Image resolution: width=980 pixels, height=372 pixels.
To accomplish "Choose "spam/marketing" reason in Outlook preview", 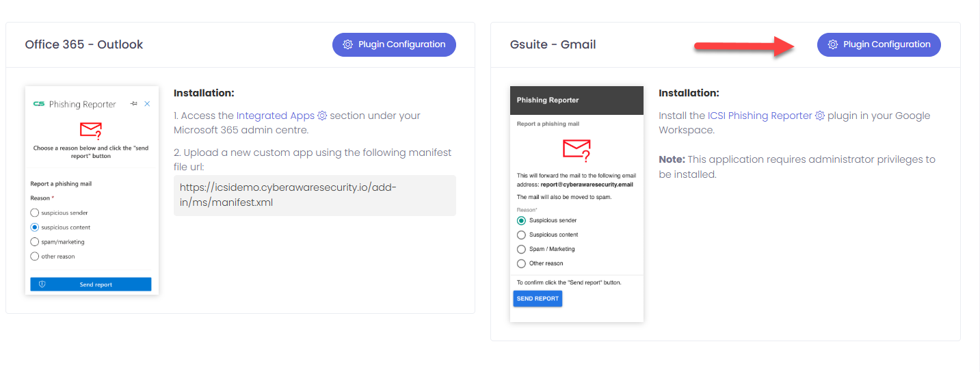I will pyautogui.click(x=35, y=242).
